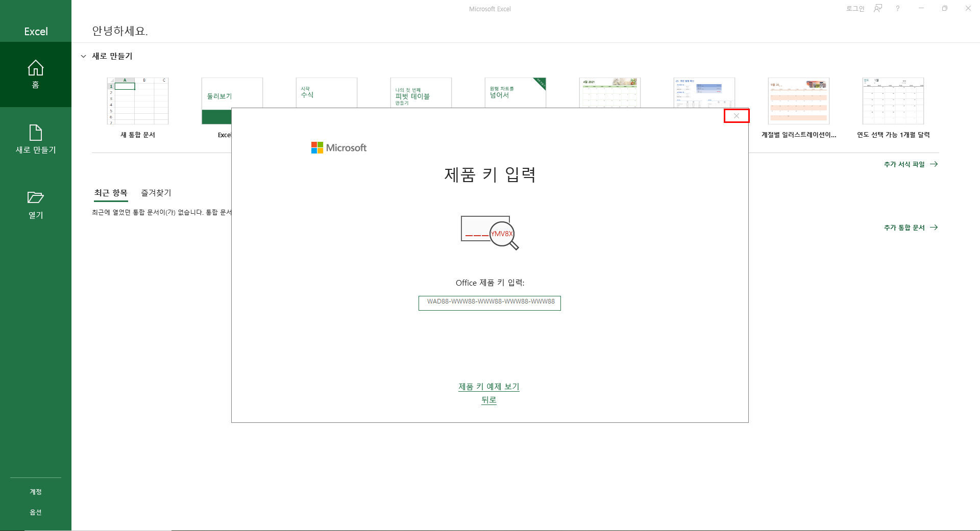Click the 안녕하세요 greeting heading
The image size is (980, 531).
coord(120,31)
